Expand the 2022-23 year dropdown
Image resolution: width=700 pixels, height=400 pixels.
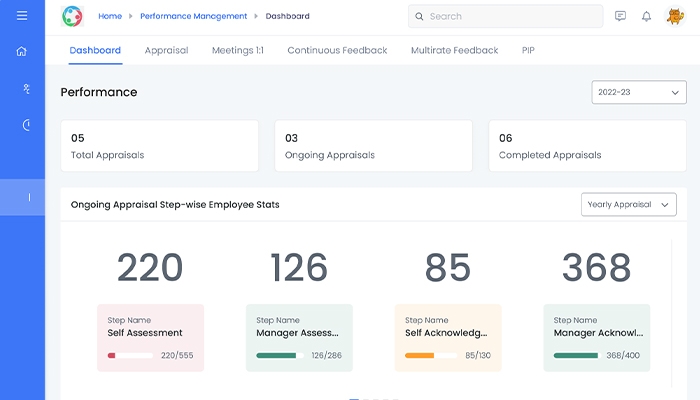[638, 92]
